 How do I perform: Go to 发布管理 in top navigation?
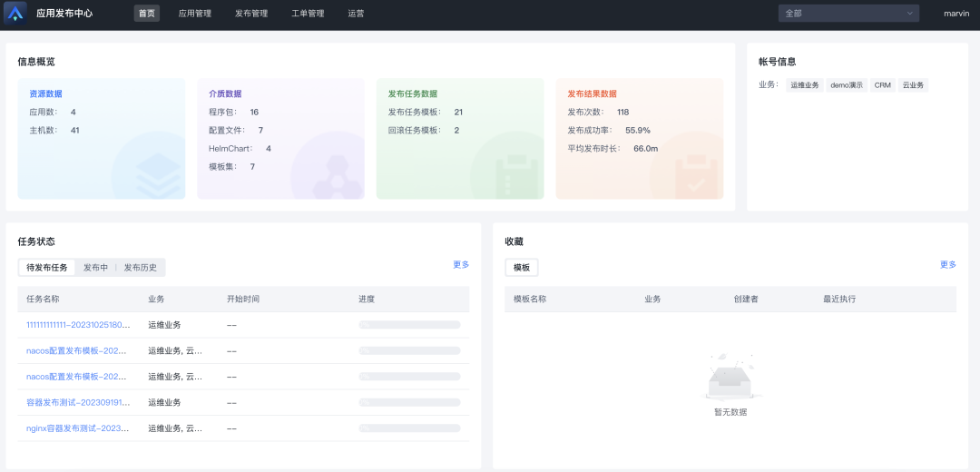(251, 14)
